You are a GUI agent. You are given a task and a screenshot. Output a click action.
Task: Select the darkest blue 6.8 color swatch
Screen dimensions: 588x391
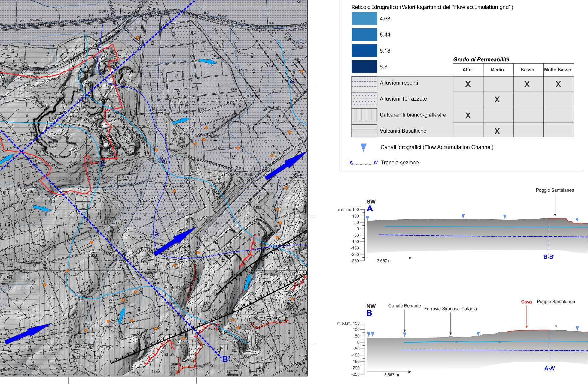tap(364, 67)
